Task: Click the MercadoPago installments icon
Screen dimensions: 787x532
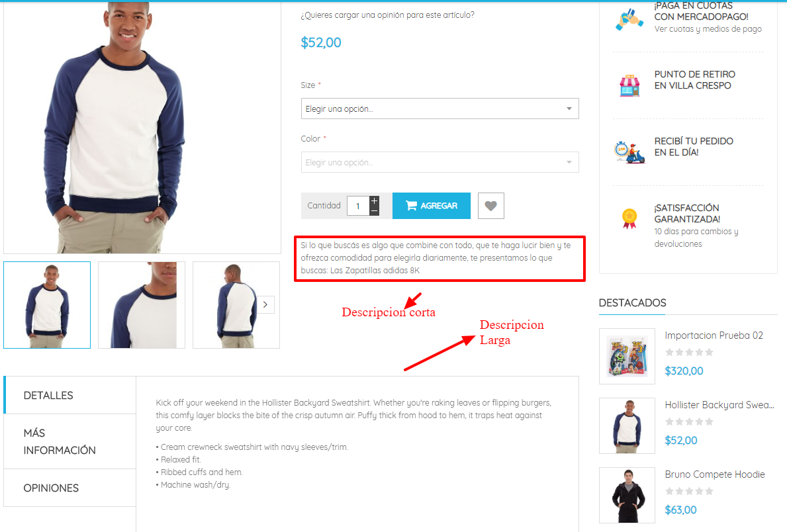Action: coord(629,19)
